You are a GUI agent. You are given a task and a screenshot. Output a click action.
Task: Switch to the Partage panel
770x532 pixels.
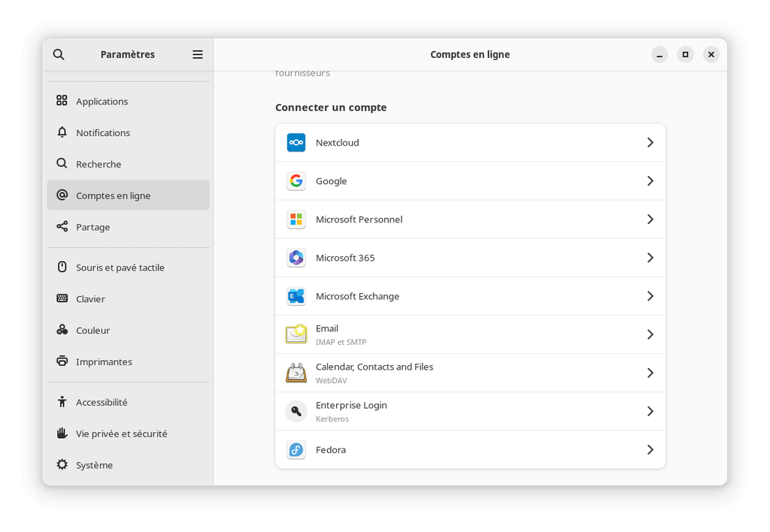[x=128, y=227]
